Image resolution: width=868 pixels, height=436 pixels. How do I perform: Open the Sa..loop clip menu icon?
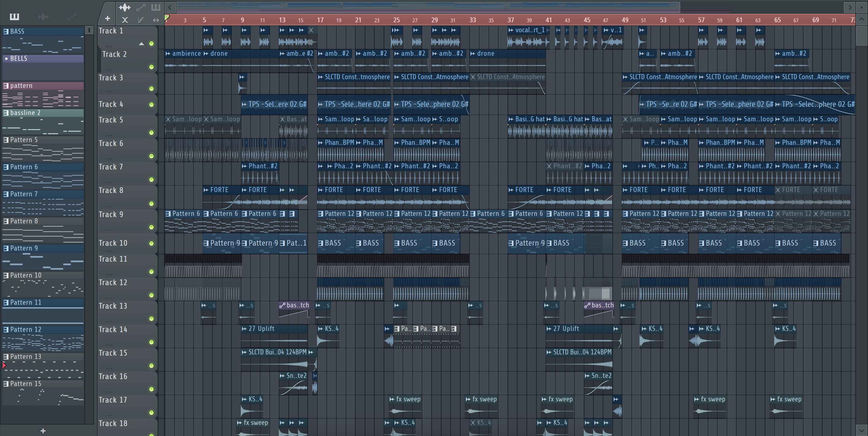coord(358,119)
